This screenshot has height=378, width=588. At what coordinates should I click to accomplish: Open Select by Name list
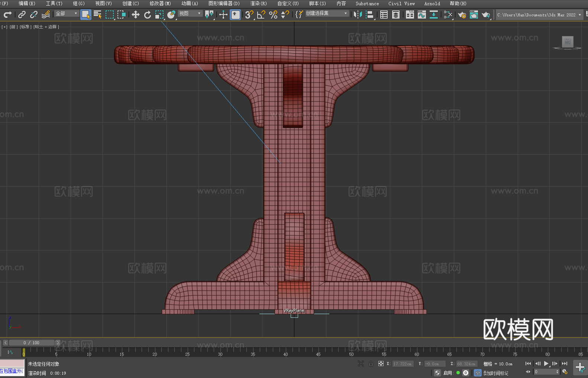point(98,14)
